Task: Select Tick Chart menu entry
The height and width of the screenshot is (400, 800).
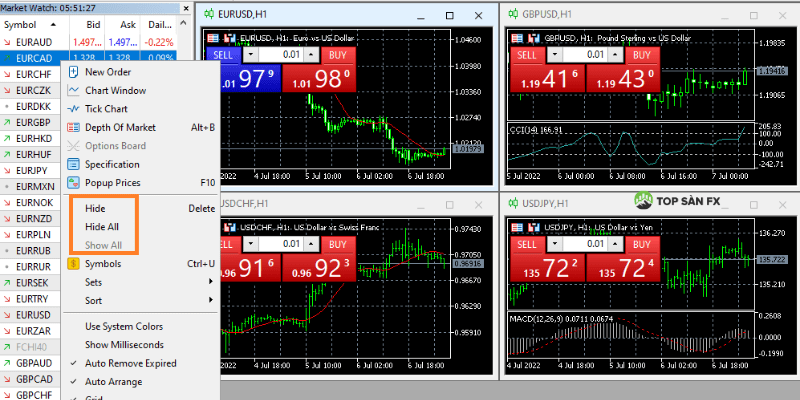Action: (140, 109)
